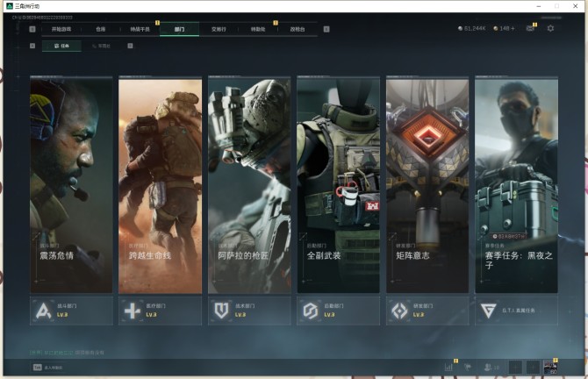Click the 三角洲行动 window title icon
Image resolution: width=588 pixels, height=379 pixels.
10,6
